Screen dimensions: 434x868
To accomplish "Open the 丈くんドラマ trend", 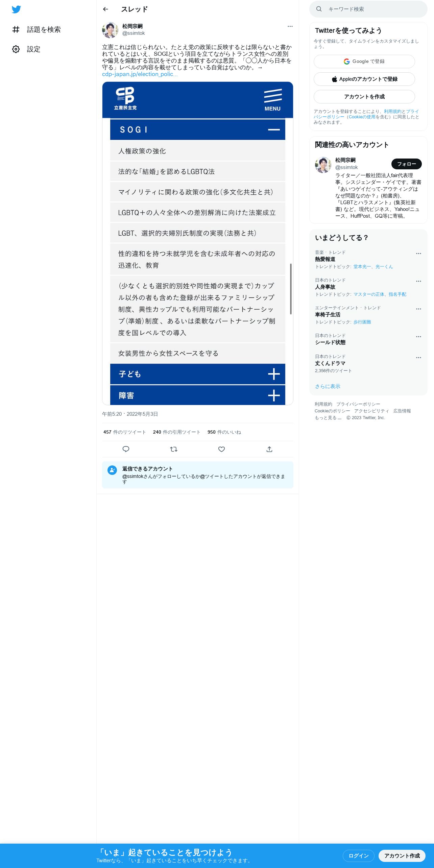I will coord(330,363).
